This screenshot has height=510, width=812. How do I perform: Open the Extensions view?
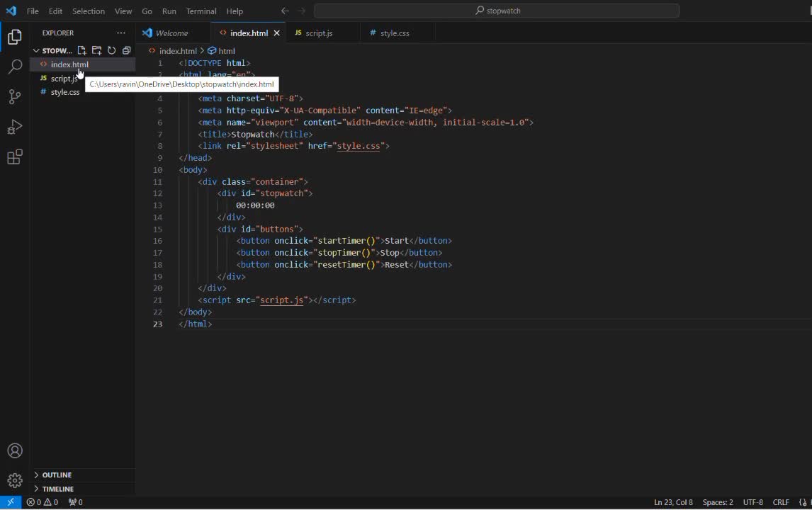(15, 157)
